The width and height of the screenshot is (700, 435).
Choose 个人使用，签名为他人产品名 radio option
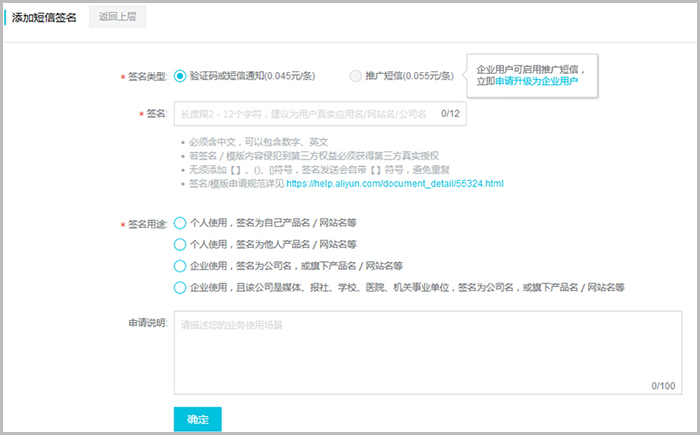[x=180, y=244]
